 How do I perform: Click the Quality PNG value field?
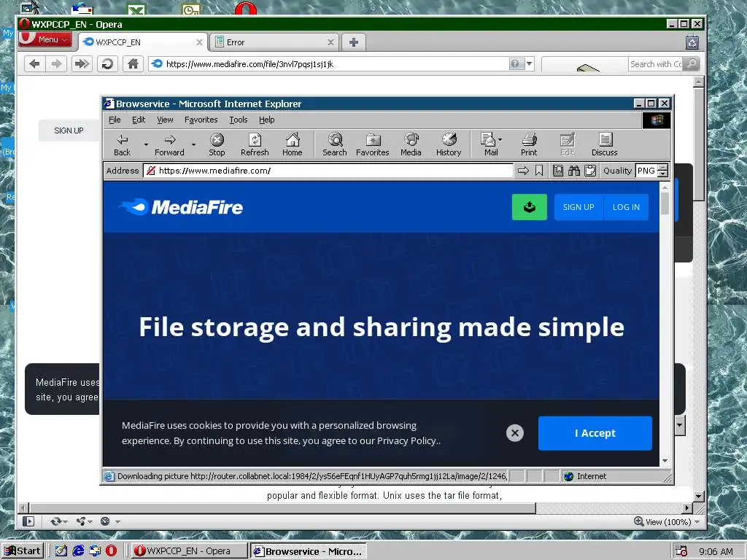tap(646, 171)
